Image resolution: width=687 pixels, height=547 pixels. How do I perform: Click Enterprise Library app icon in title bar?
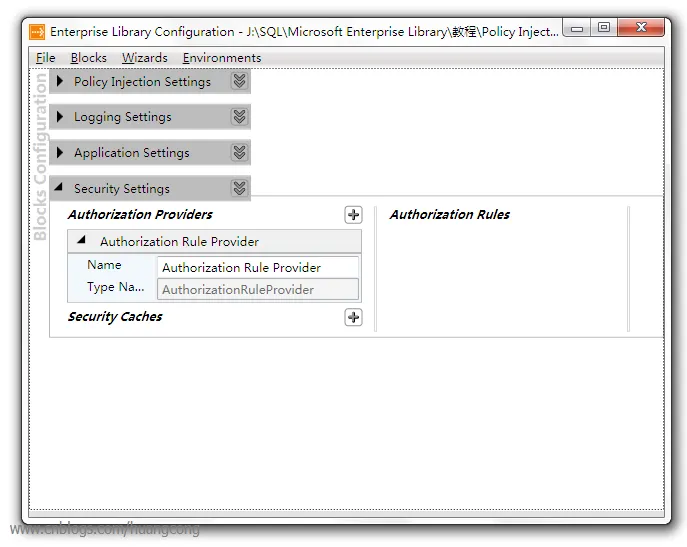(37, 32)
